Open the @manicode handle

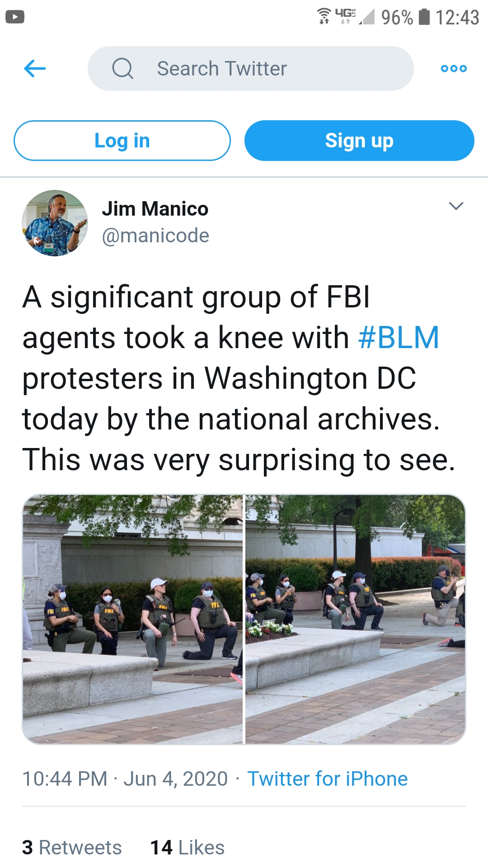(155, 236)
